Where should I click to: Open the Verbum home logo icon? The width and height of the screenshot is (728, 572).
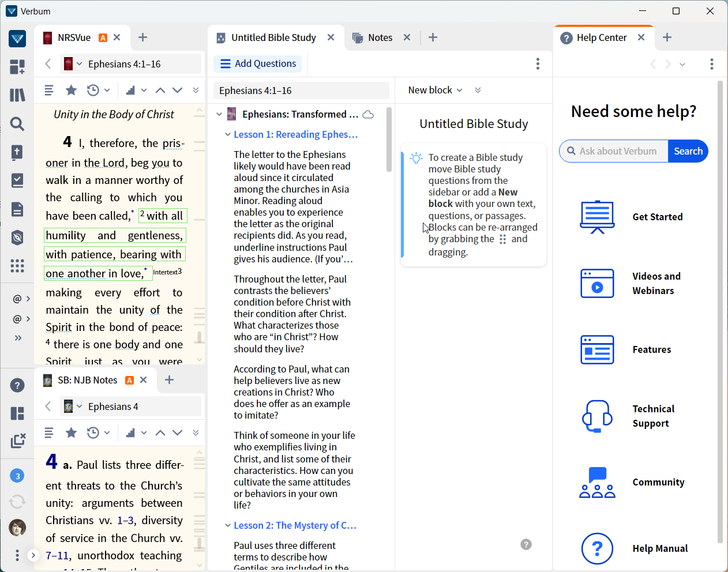pos(17,39)
